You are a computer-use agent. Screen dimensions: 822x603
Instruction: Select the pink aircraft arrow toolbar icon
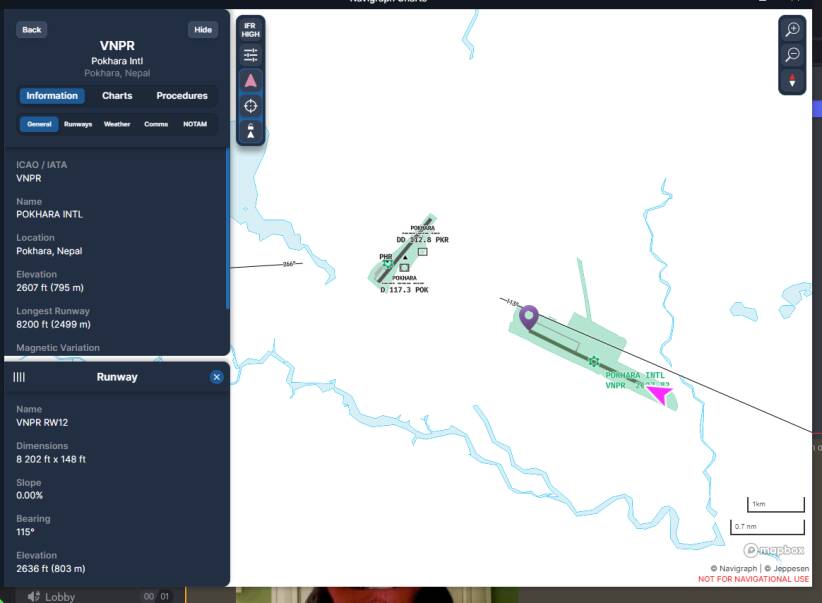[x=250, y=80]
